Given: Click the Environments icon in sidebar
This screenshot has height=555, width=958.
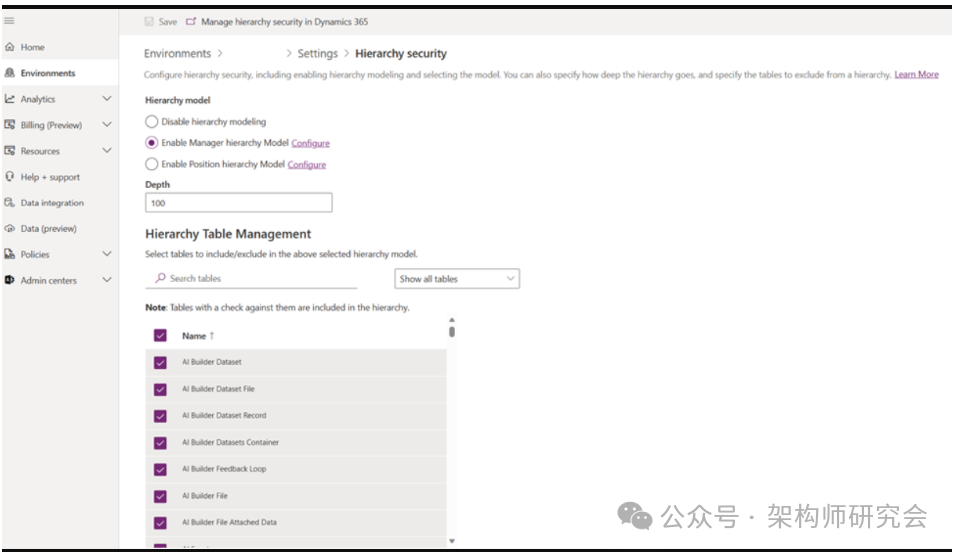Looking at the screenshot, I should 9,73.
